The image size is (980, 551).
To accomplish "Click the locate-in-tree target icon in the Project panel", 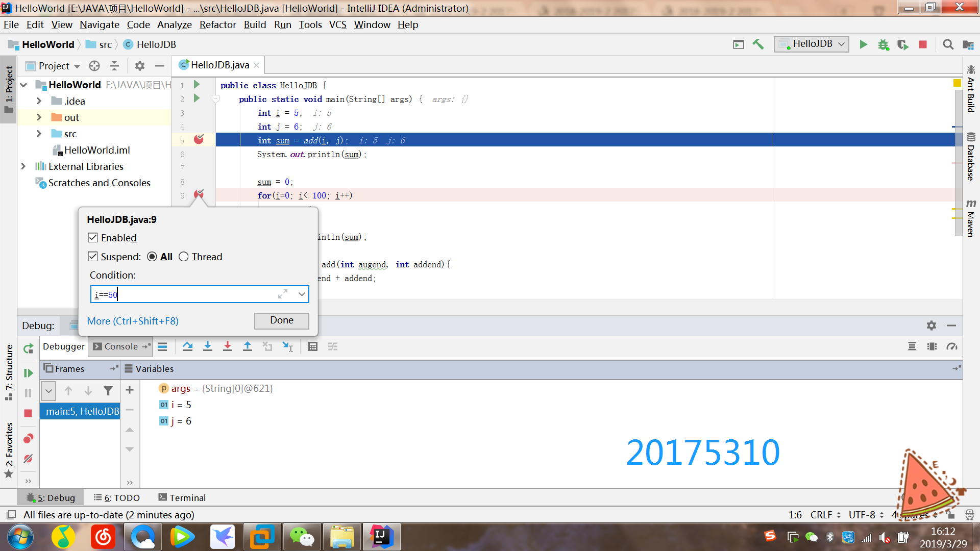I will tap(94, 66).
